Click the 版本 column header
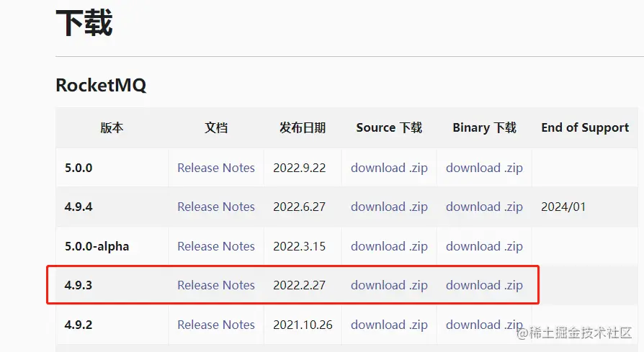Viewport: 644px width, 352px height. point(112,127)
